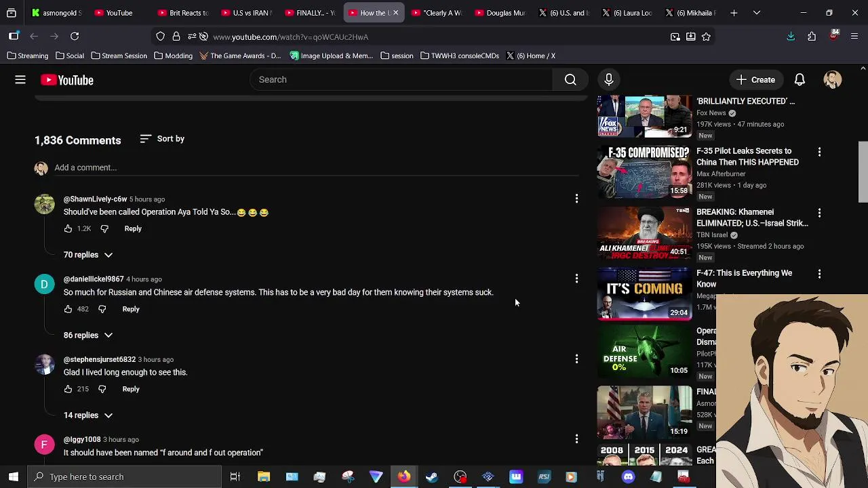Go to the YouTube home logo
The height and width of the screenshot is (488, 868).
click(x=67, y=80)
